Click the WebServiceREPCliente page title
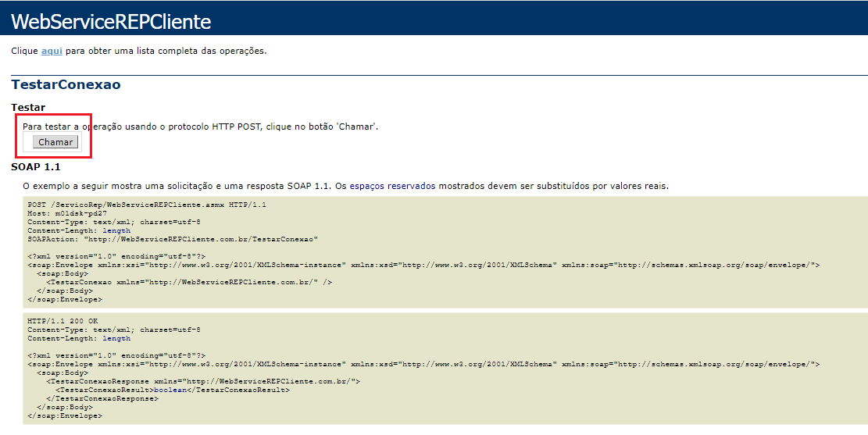The height and width of the screenshot is (435, 868). coord(111,22)
